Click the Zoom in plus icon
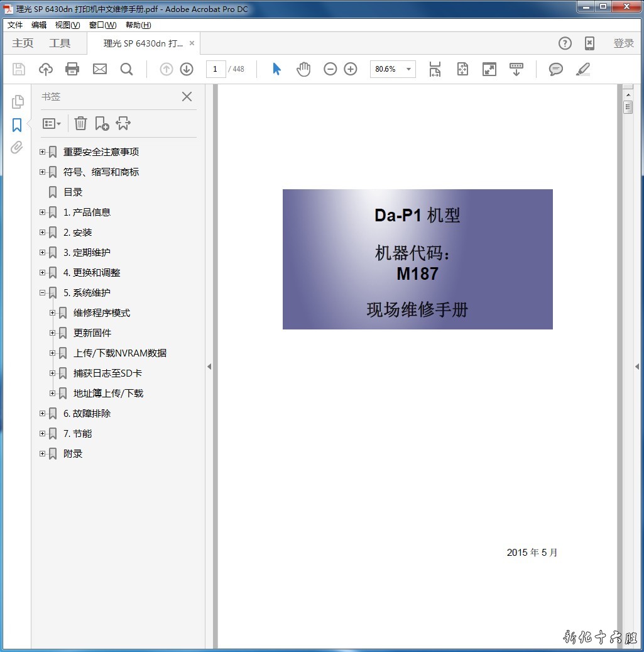Image resolution: width=644 pixels, height=652 pixels. tap(351, 69)
